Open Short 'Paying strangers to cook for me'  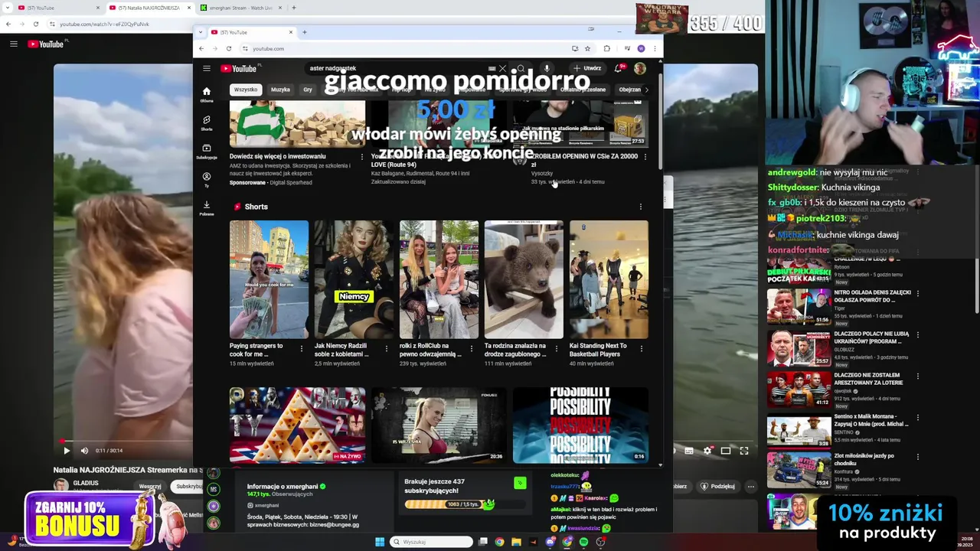point(269,279)
